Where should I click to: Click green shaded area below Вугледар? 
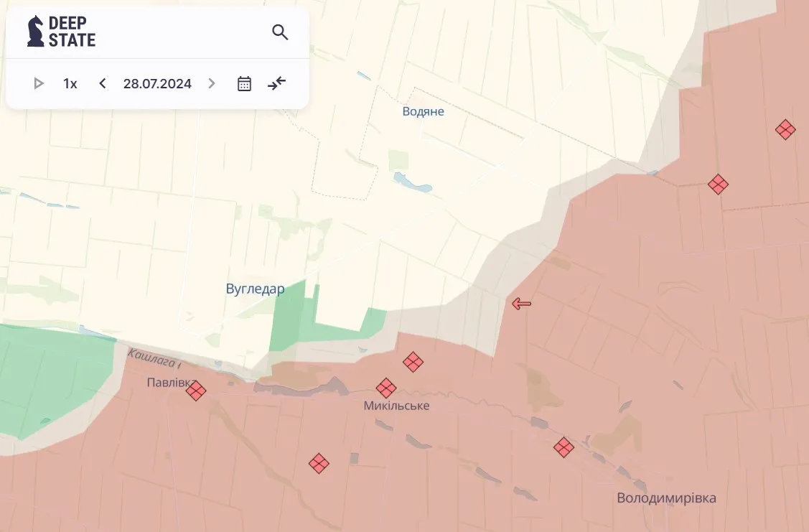[x=291, y=319]
